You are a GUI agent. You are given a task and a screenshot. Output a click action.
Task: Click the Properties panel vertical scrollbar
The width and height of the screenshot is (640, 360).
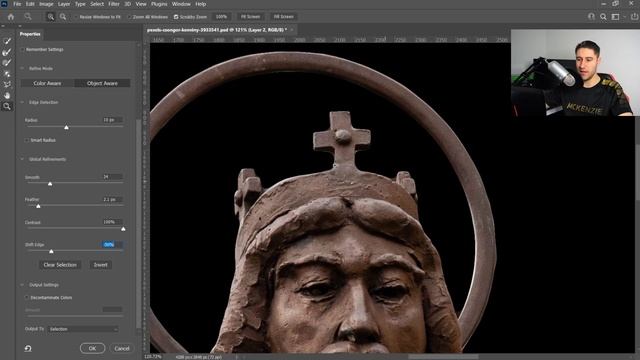138,224
